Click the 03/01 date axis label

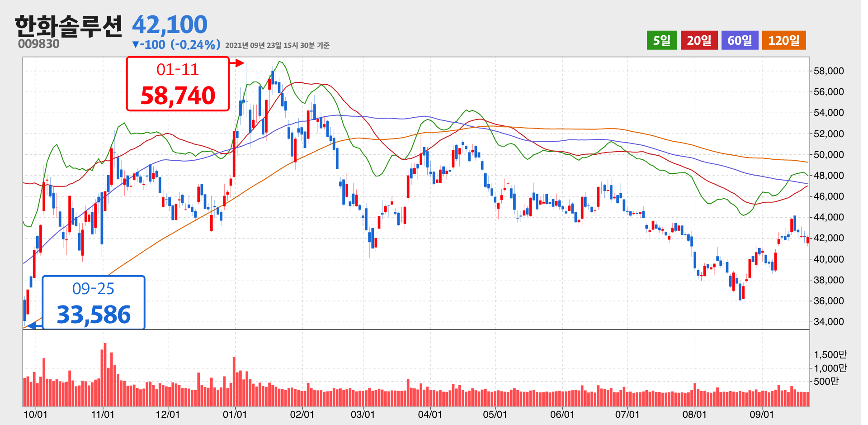[x=363, y=414]
